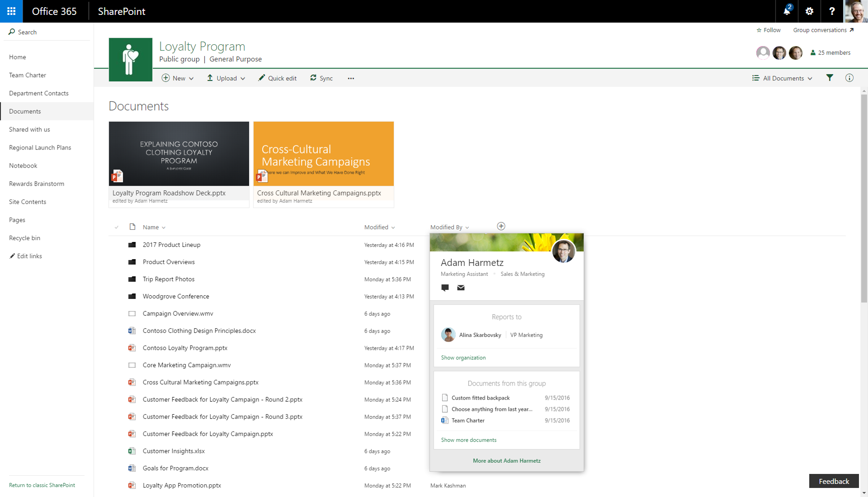
Task: Click Adam Harmetz profile photo on card
Action: point(563,251)
